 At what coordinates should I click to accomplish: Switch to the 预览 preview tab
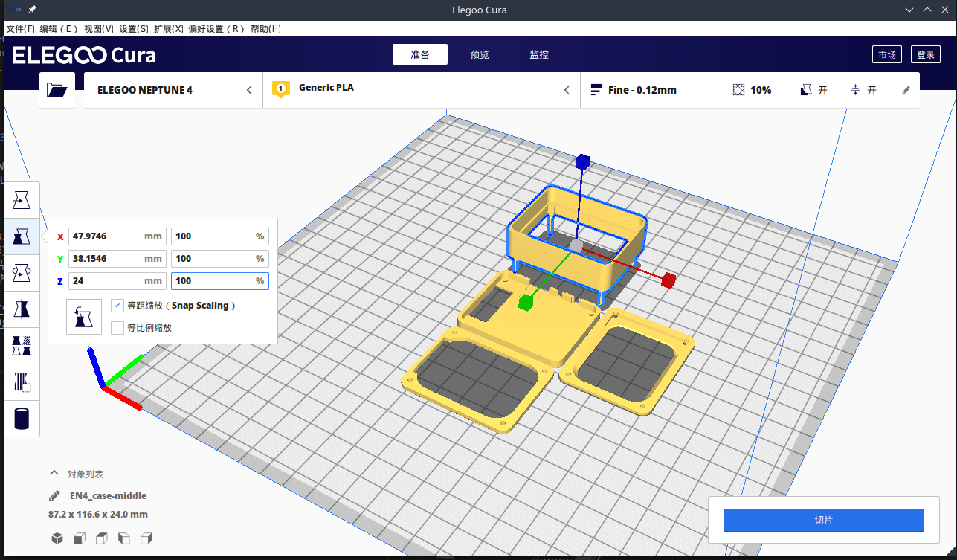pyautogui.click(x=480, y=55)
